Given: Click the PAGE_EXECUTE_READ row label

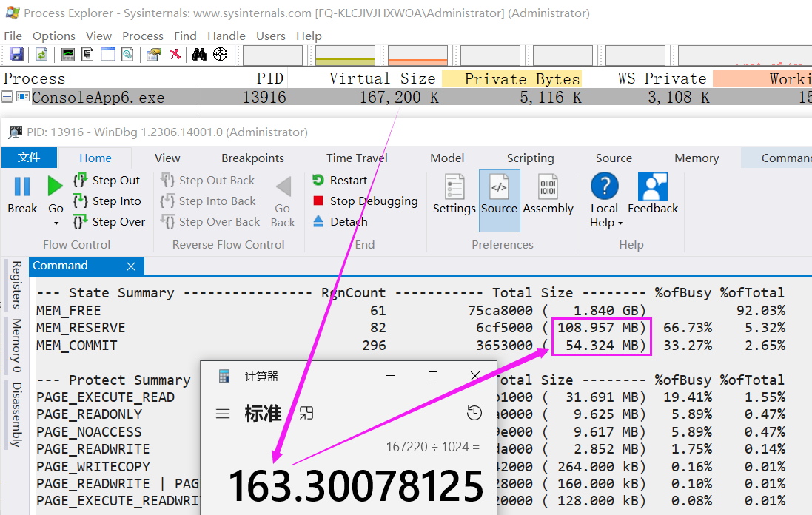Looking at the screenshot, I should (106, 397).
